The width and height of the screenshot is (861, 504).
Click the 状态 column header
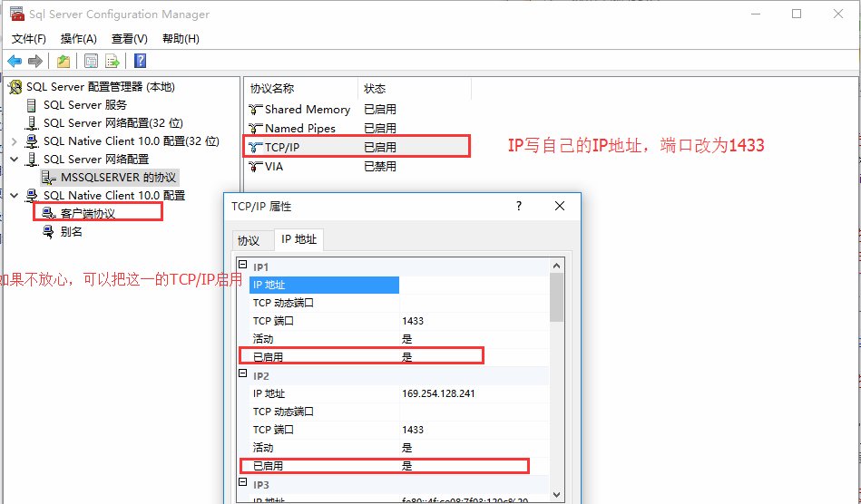(416, 88)
